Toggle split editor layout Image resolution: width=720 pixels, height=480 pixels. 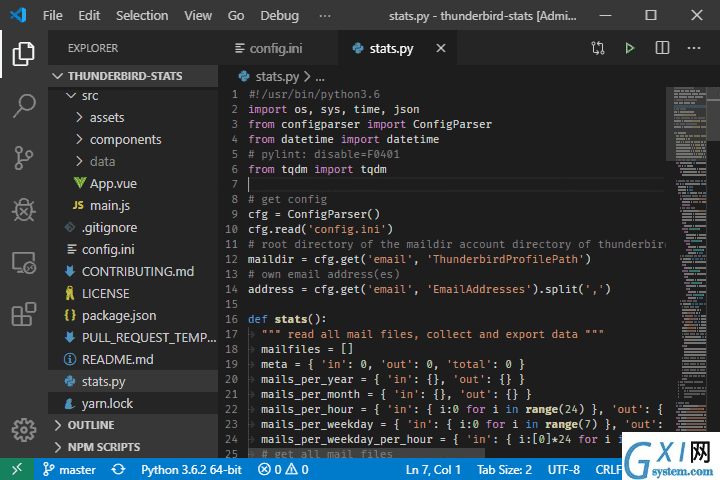(x=662, y=48)
